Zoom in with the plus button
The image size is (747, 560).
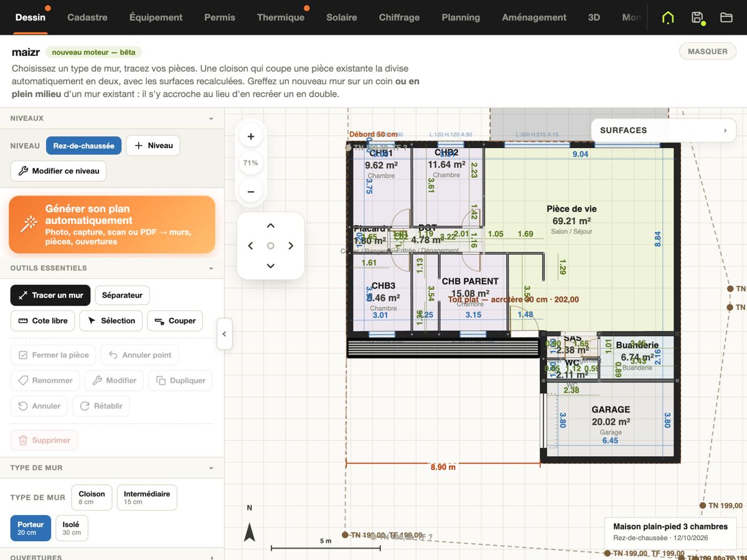251,137
